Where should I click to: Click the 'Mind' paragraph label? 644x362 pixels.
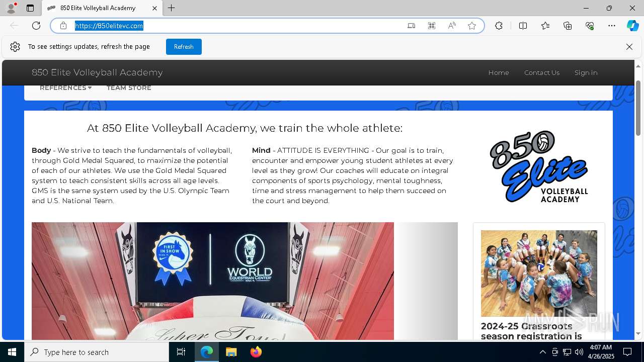pyautogui.click(x=261, y=150)
